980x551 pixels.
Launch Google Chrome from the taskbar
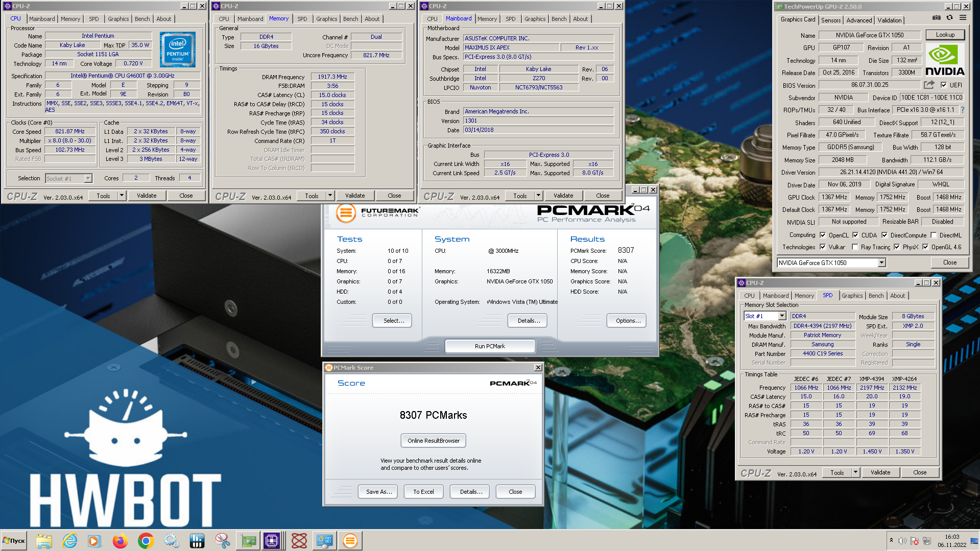[x=146, y=541]
